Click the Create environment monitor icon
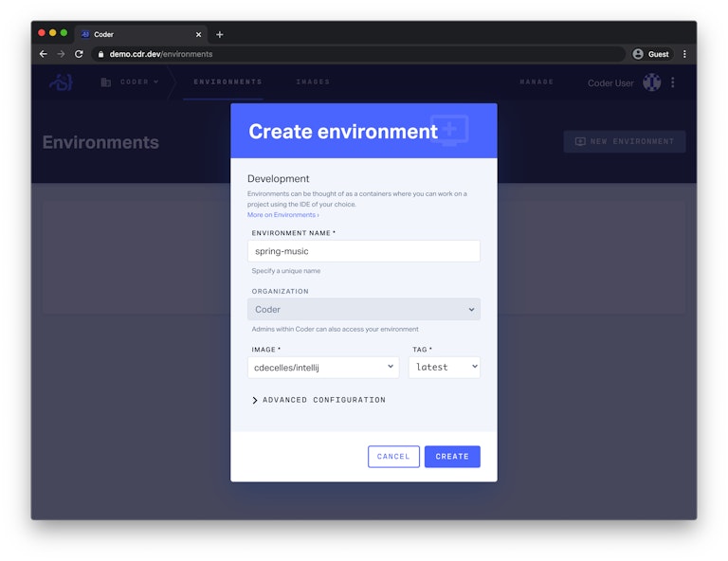Screen dimensions: 728x561 pyautogui.click(x=449, y=131)
